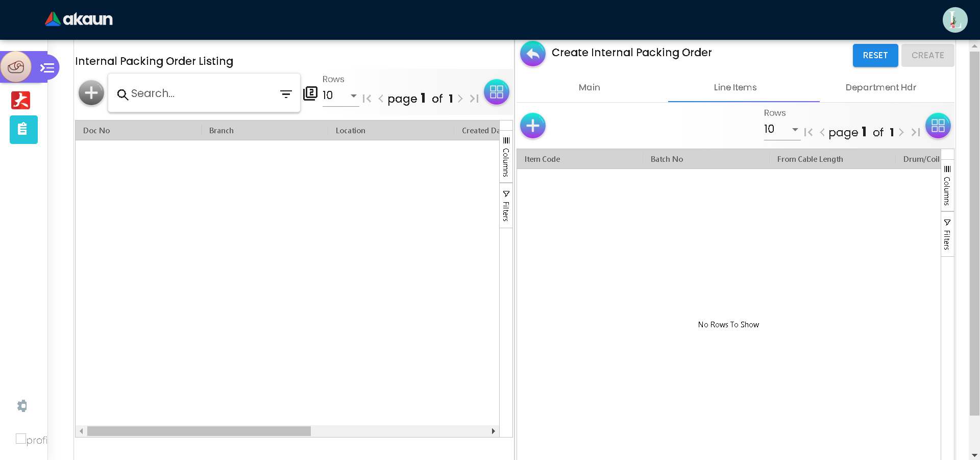Click page scrollbar down arrow
980x460 pixels.
[974, 455]
